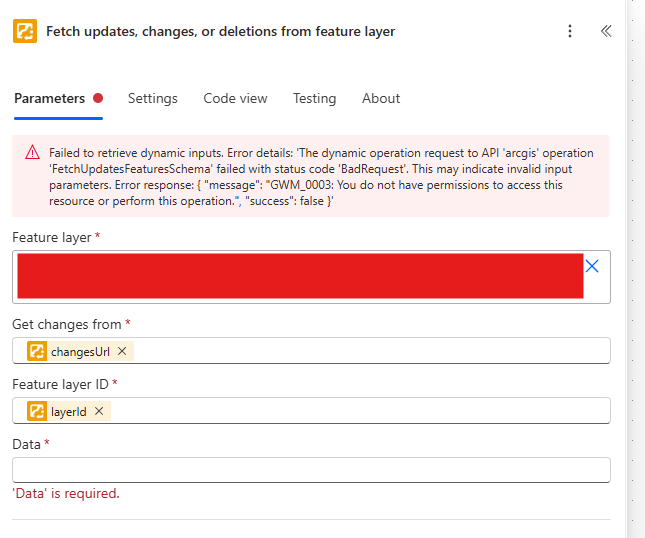This screenshot has width=645, height=538.
Task: Click the ArcGIS icon on layerId token
Action: point(37,411)
